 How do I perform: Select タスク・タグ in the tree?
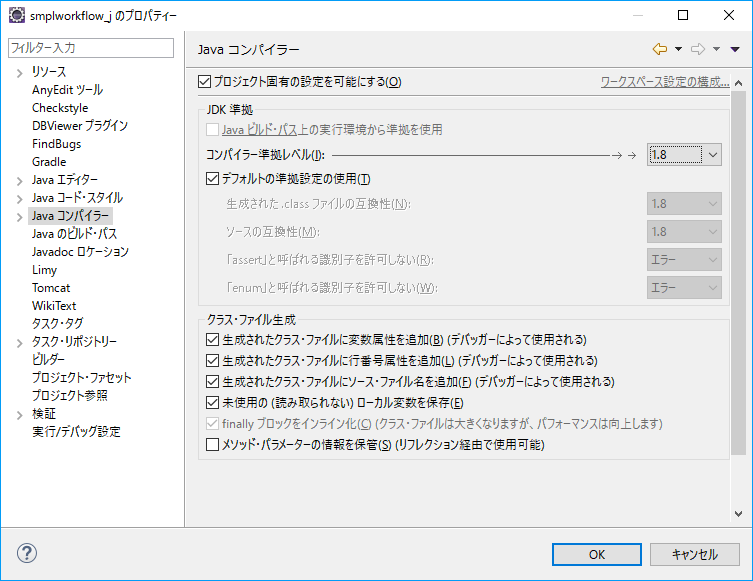click(x=58, y=324)
